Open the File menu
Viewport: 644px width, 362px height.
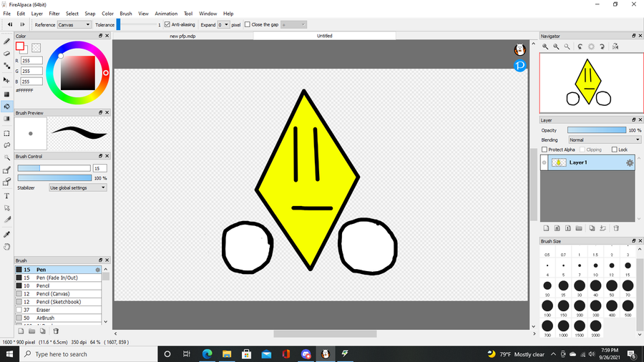7,14
